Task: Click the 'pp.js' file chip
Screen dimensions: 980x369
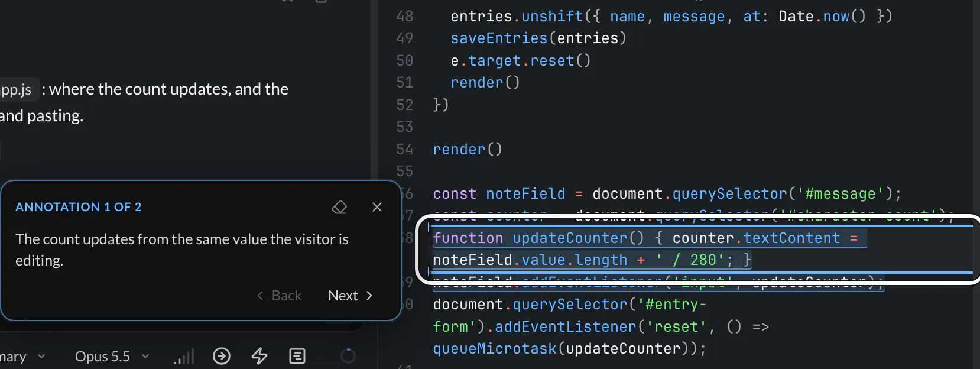Action: pyautogui.click(x=19, y=90)
